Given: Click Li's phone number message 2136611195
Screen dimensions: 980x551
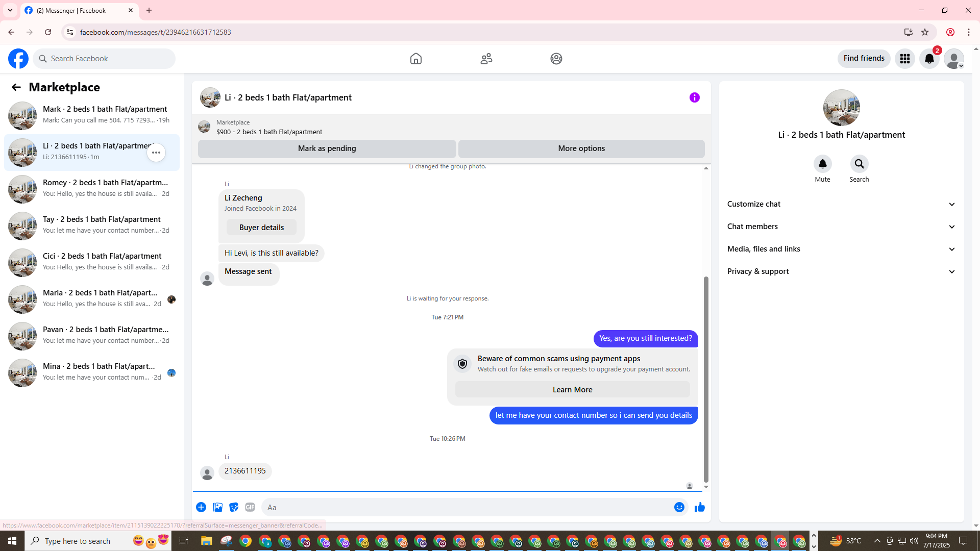Looking at the screenshot, I should point(245,471).
